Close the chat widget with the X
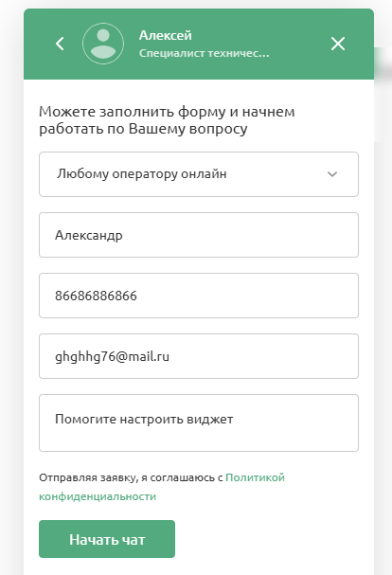 click(x=338, y=44)
